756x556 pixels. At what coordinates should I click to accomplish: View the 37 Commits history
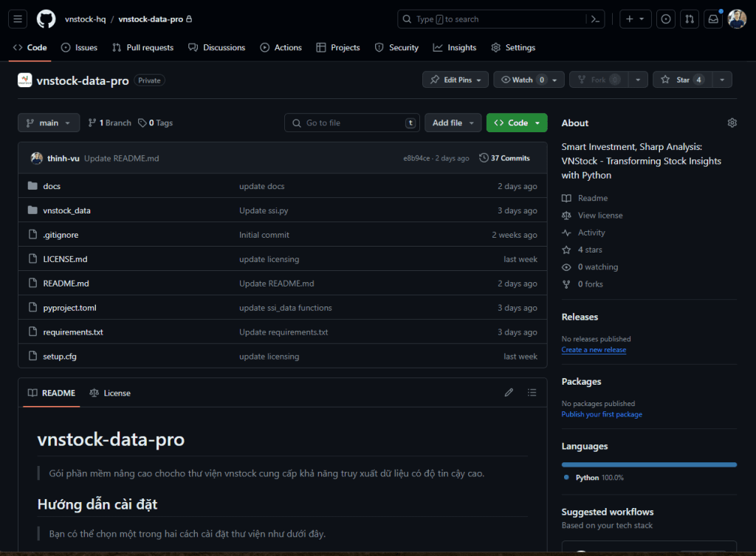pos(504,157)
